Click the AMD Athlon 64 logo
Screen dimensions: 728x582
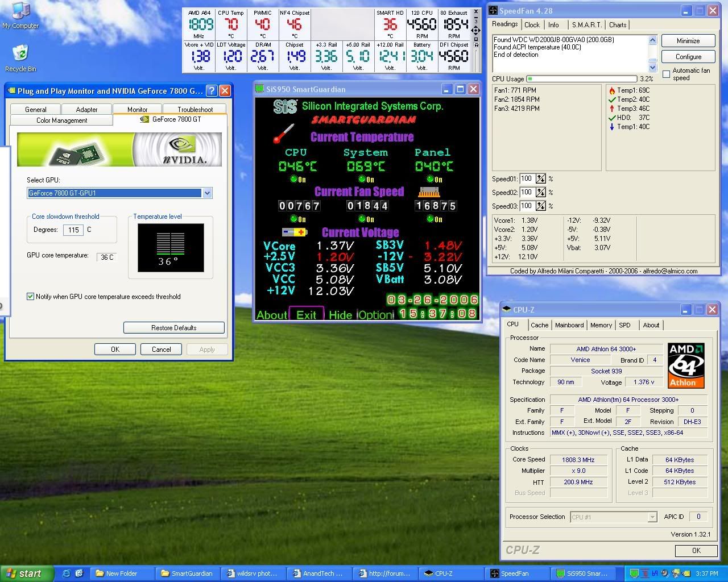tap(685, 365)
